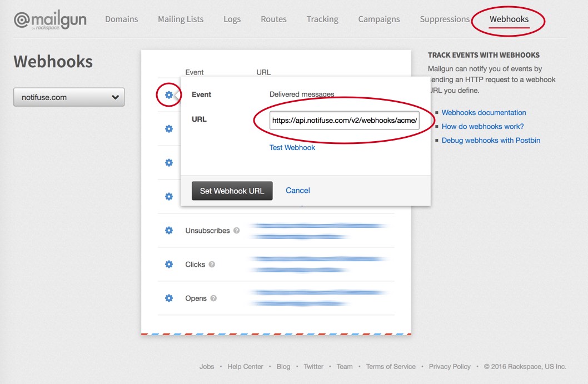This screenshot has height=384, width=588.
Task: Open Terms of Service footer link
Action: pos(390,366)
